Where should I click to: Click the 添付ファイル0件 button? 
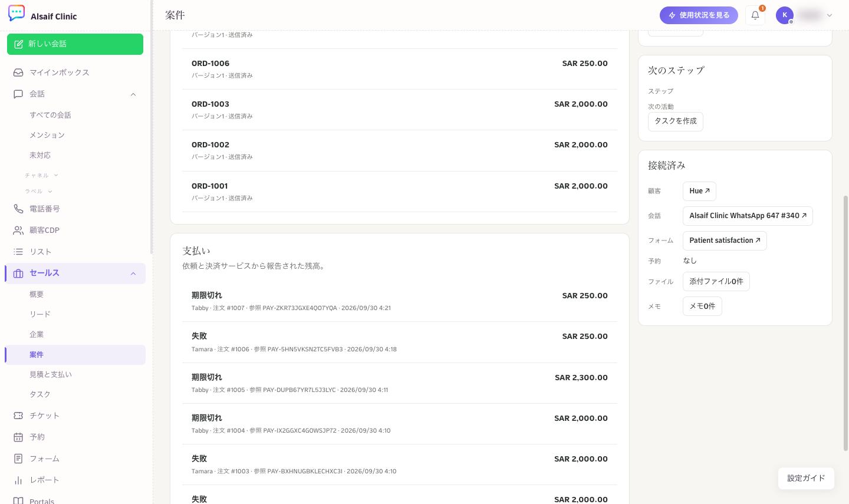pos(716,282)
